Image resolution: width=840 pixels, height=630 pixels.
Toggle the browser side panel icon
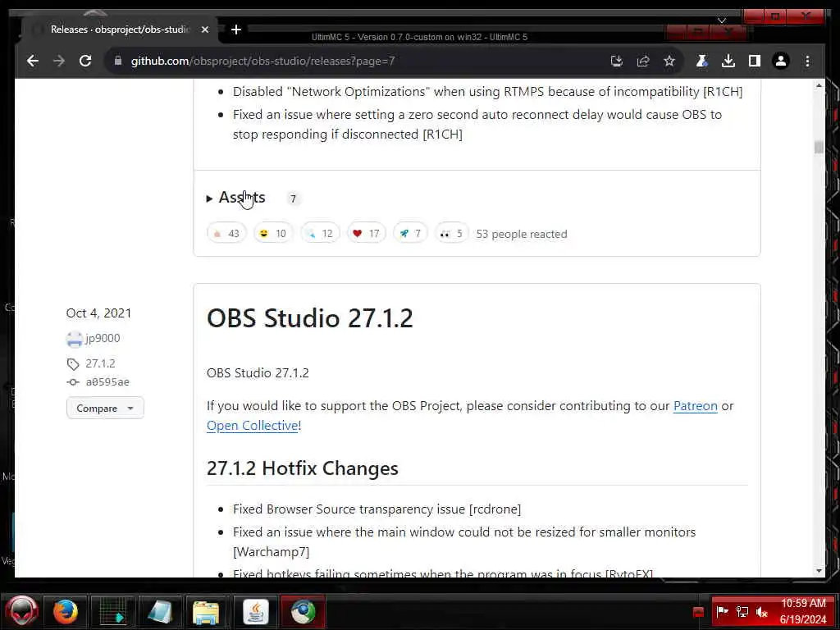(x=755, y=61)
